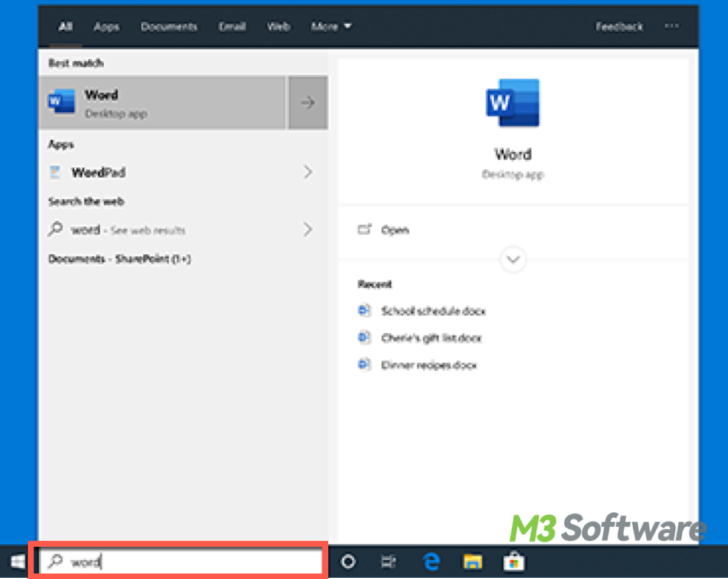Open School schedule.docx recent file
The height and width of the screenshot is (579, 728).
433,311
